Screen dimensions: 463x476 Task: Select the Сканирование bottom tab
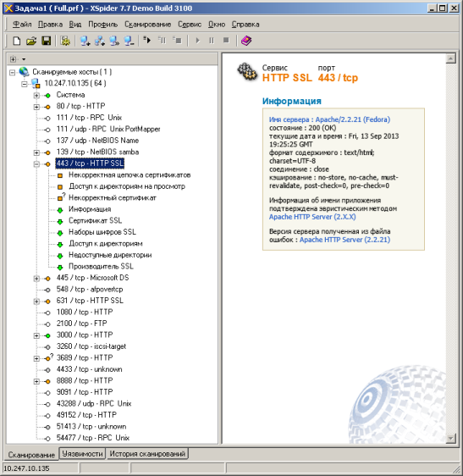[x=31, y=455]
